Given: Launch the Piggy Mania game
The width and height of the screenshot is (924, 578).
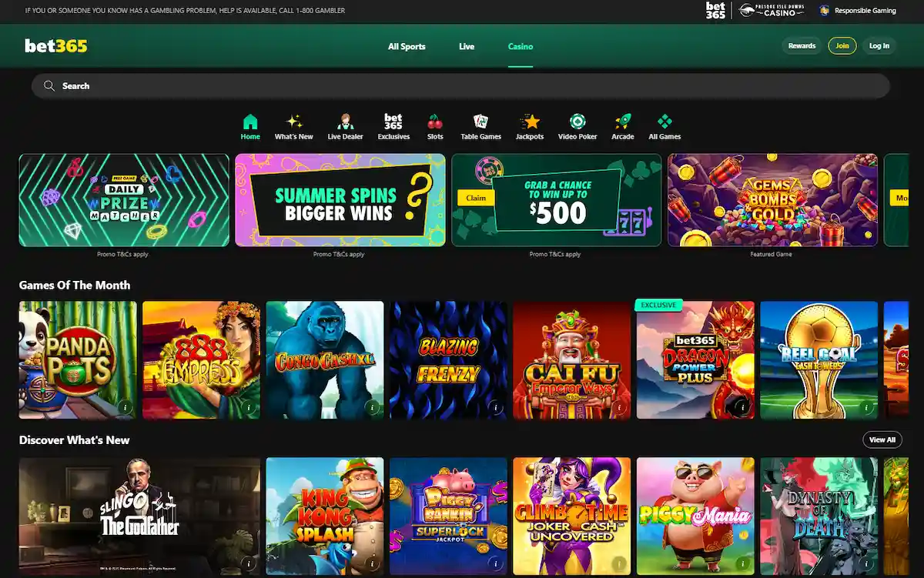Looking at the screenshot, I should (695, 516).
